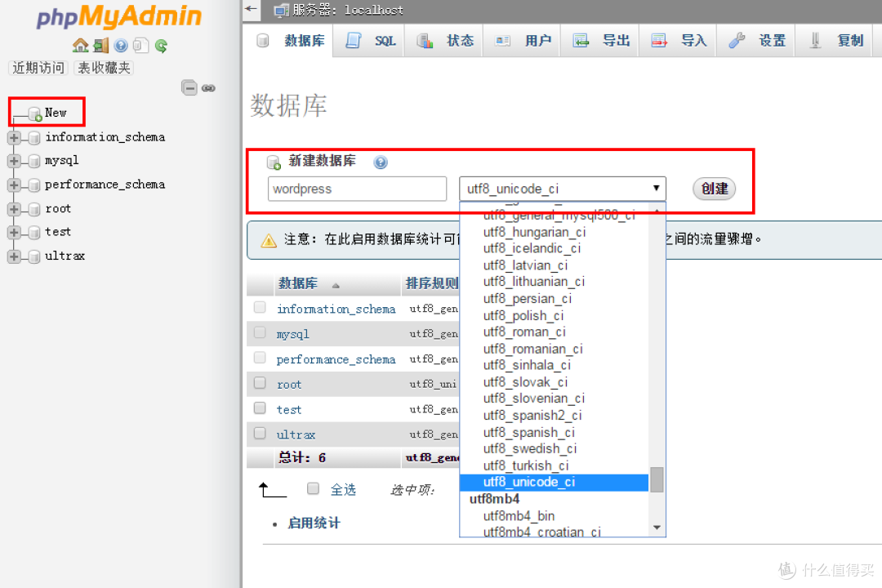The width and height of the screenshot is (882, 588).
Task: Check the ultrax row checkbox
Action: point(260,434)
